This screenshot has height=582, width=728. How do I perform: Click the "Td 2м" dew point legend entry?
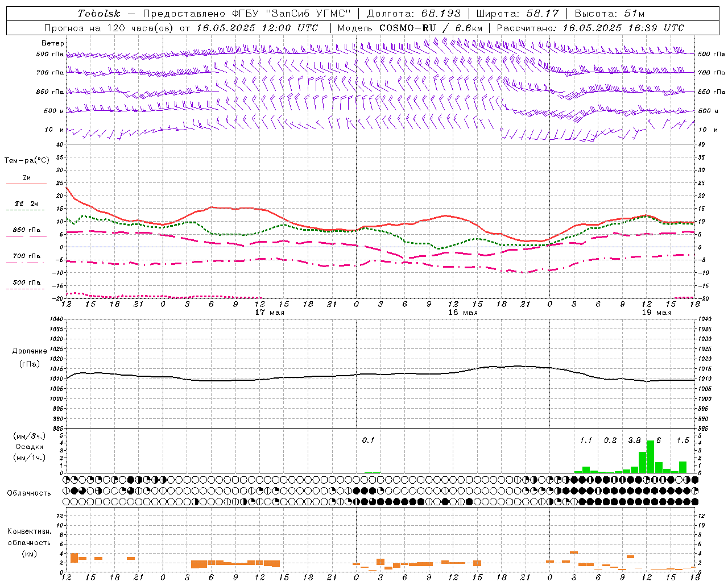(x=27, y=203)
